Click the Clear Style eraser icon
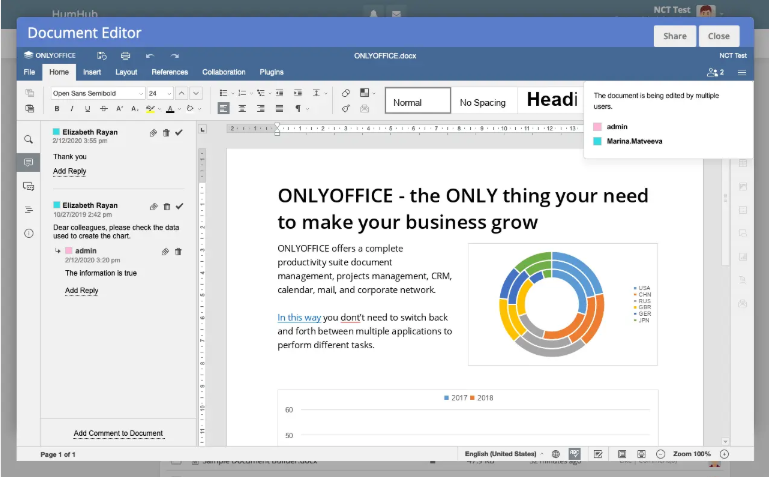The width and height of the screenshot is (769, 477). coord(346,93)
